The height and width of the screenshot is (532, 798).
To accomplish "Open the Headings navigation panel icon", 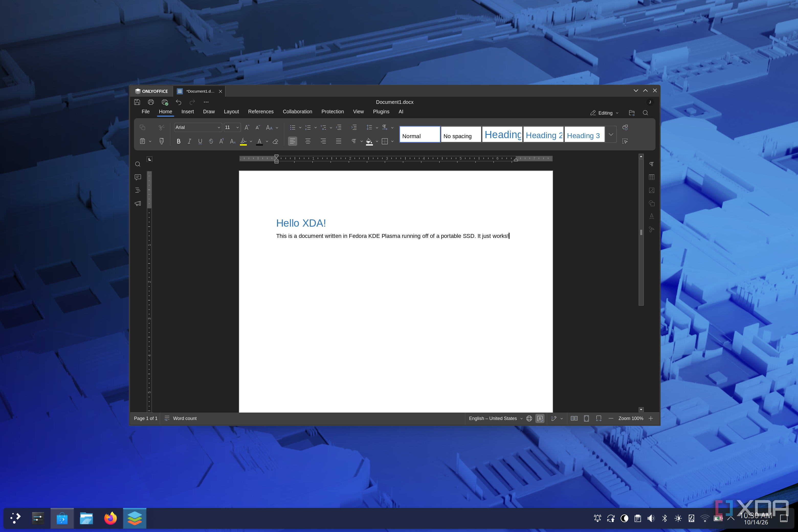I will pyautogui.click(x=138, y=190).
